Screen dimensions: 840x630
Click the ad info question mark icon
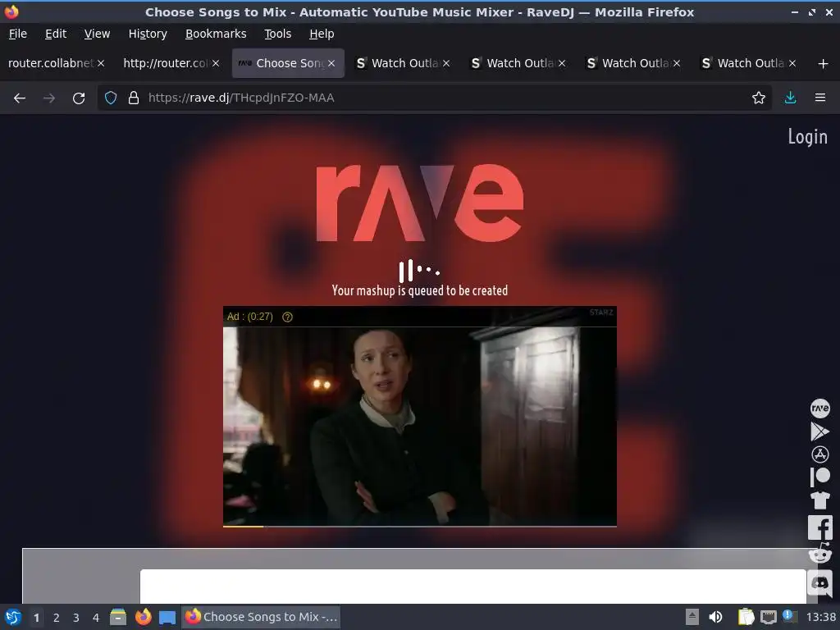288,317
